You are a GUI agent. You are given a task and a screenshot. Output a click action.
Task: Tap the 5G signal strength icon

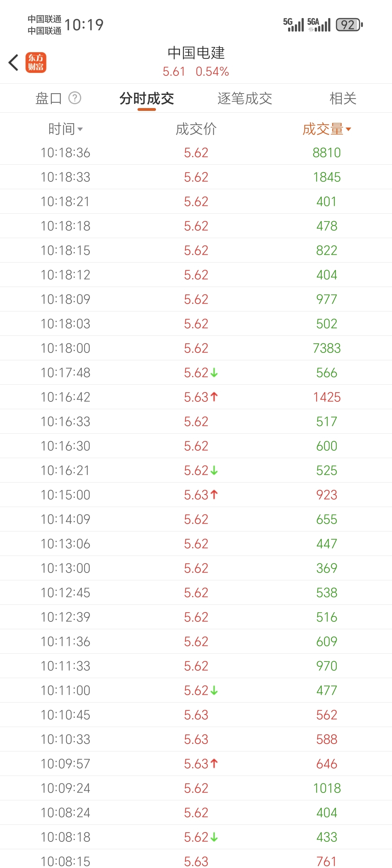[293, 25]
